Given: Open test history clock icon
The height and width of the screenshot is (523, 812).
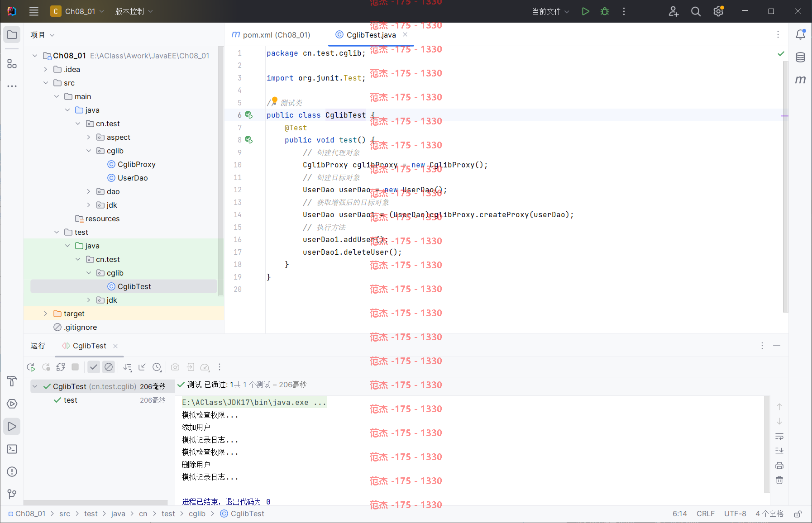Looking at the screenshot, I should (x=157, y=367).
